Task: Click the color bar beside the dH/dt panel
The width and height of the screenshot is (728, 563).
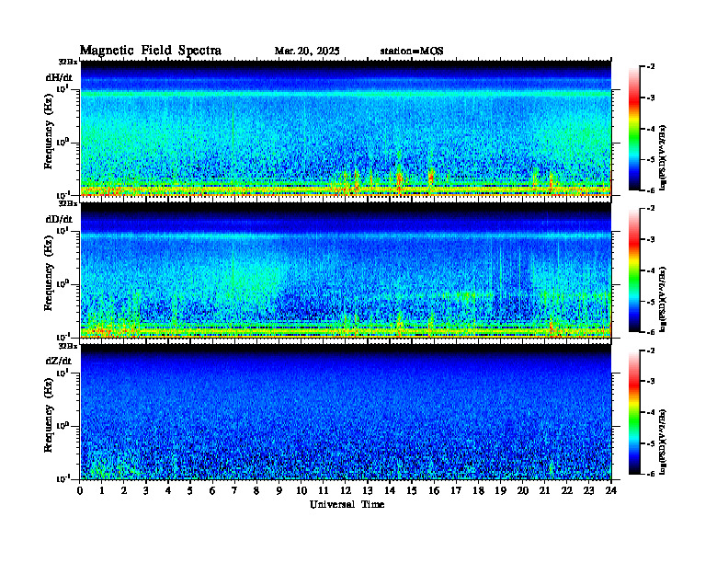Action: coord(634,129)
